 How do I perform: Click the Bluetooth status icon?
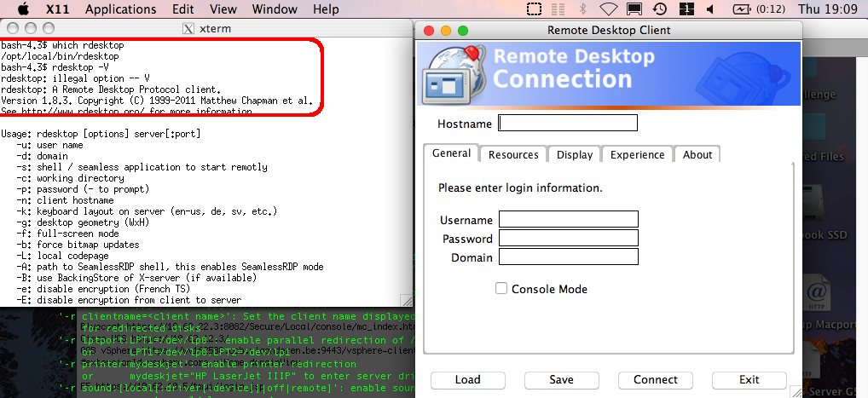point(582,9)
